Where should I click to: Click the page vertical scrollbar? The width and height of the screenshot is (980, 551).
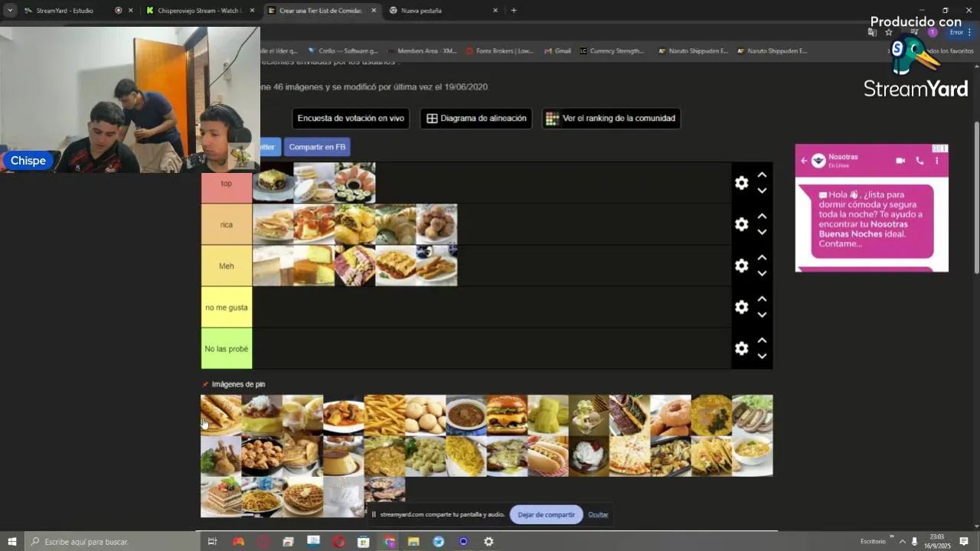(x=976, y=197)
